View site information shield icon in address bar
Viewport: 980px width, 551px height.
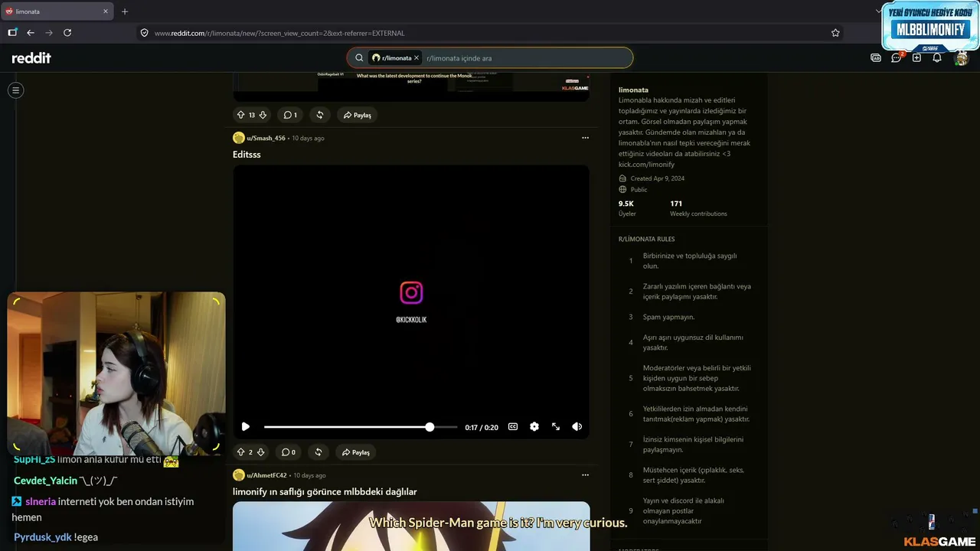(144, 33)
